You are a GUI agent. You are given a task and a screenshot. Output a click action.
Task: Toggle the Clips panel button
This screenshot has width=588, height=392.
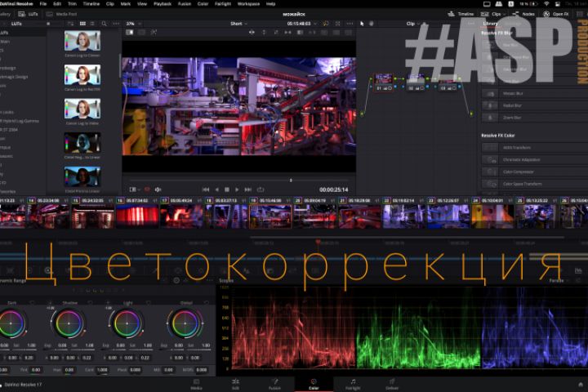point(492,14)
